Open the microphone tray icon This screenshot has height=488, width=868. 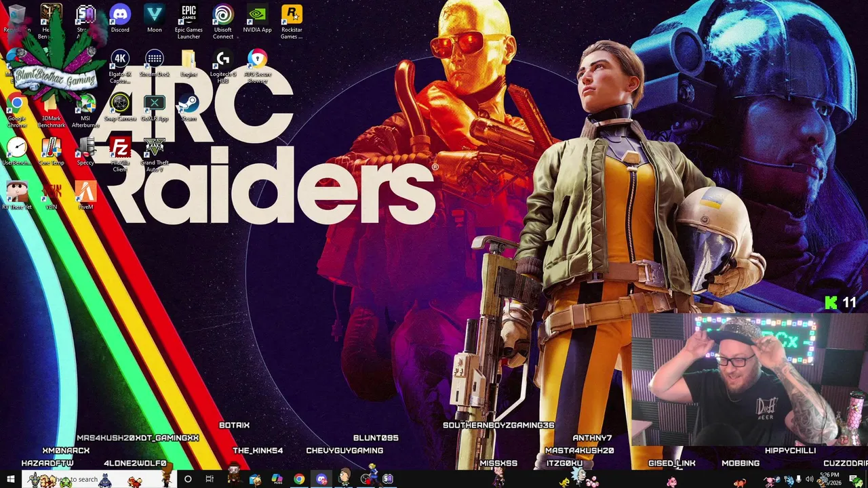click(799, 480)
